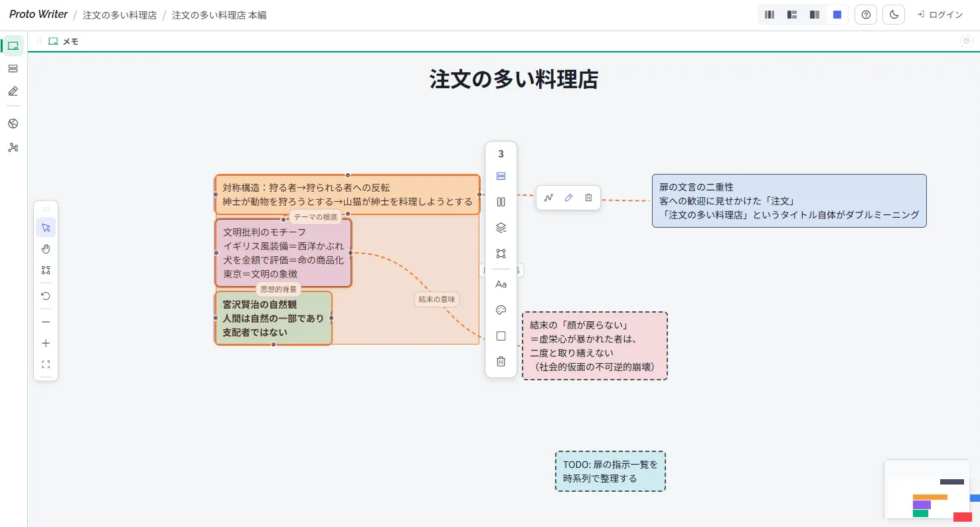Open the Aa text style options
The height and width of the screenshot is (527, 980).
click(501, 284)
